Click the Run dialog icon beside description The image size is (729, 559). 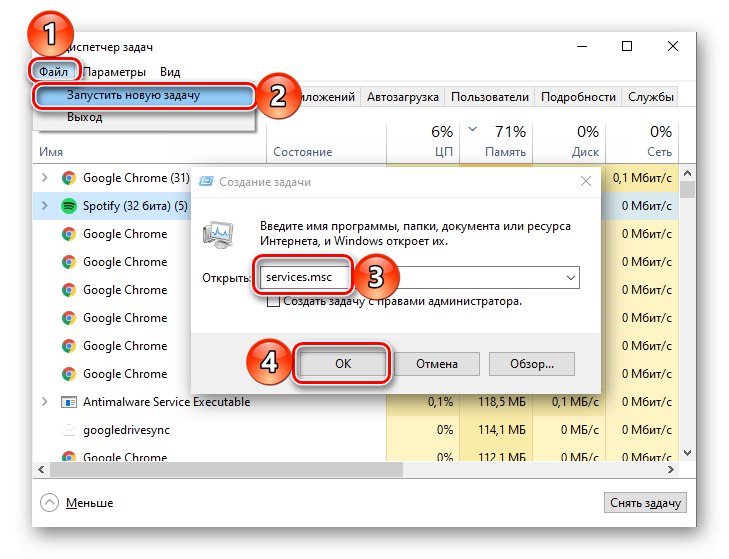pyautogui.click(x=219, y=233)
